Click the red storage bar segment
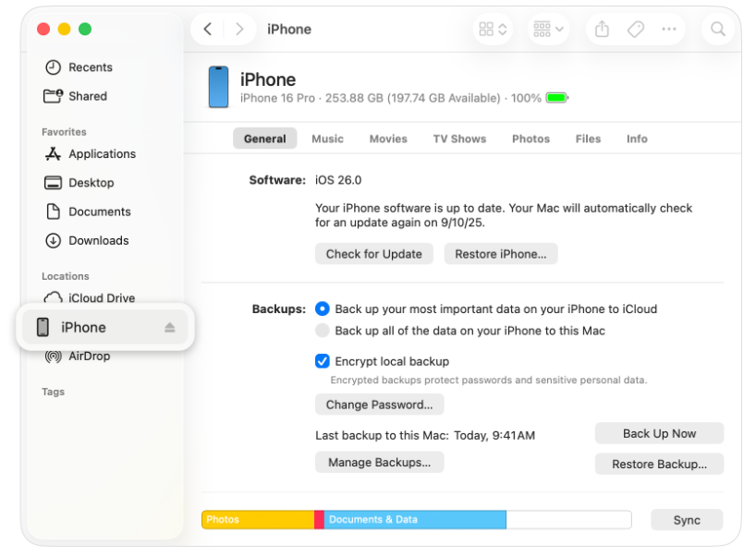756x556 pixels. coord(319,520)
